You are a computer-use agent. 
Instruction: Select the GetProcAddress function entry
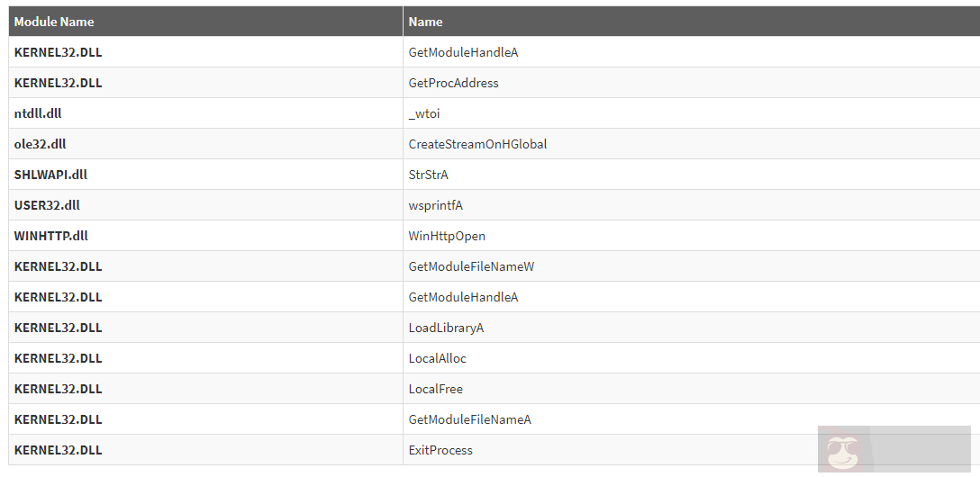point(453,83)
